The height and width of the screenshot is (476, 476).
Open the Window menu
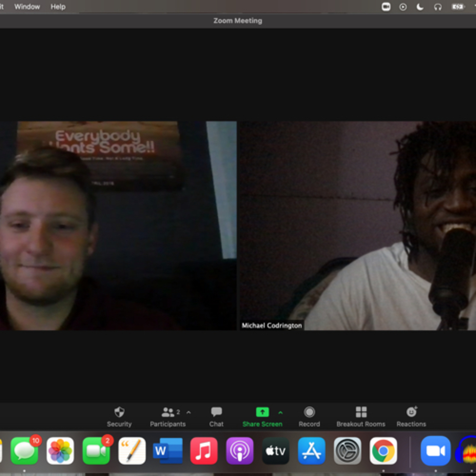(x=27, y=7)
